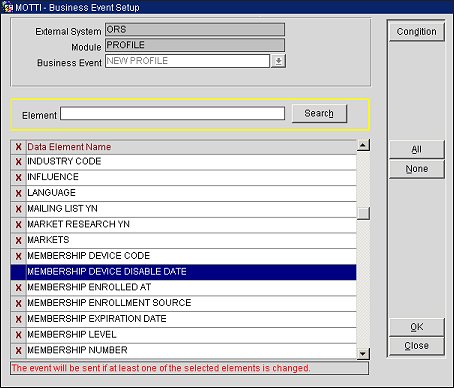Viewport: 454px width, 388px height.
Task: Select the MAILING LIST YN row text
Action: point(62,209)
